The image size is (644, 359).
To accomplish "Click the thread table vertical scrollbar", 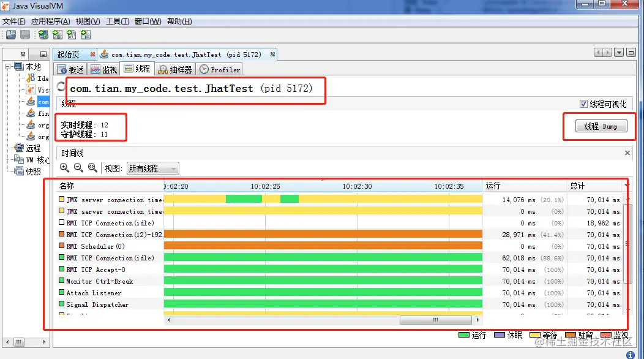I will (x=627, y=243).
